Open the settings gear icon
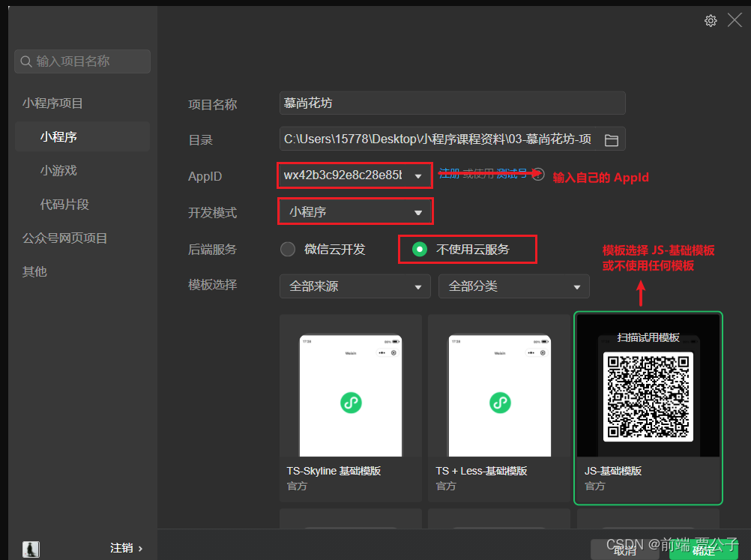The width and height of the screenshot is (751, 560). tap(711, 20)
